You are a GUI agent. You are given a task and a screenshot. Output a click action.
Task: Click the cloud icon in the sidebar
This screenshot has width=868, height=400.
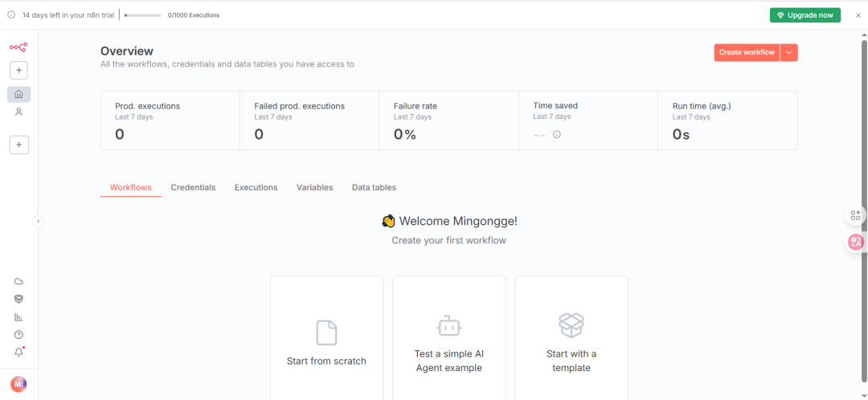coord(18,281)
